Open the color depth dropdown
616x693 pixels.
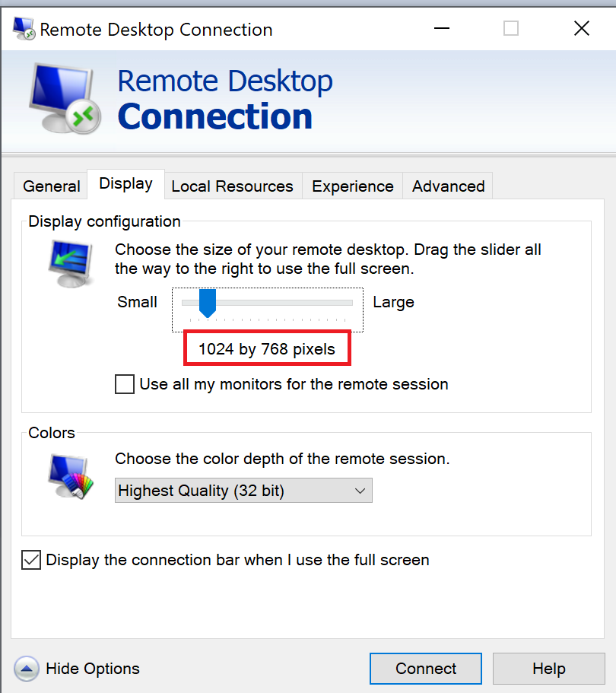coord(243,490)
